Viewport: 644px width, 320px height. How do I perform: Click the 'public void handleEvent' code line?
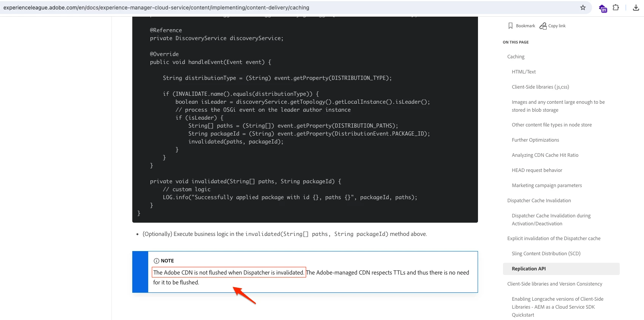coord(210,62)
